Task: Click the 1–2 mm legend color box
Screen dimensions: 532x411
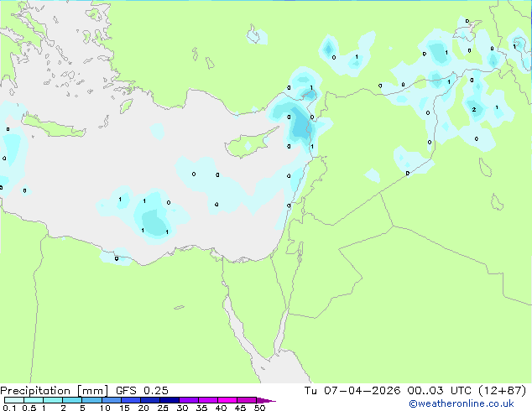Action: point(53,400)
